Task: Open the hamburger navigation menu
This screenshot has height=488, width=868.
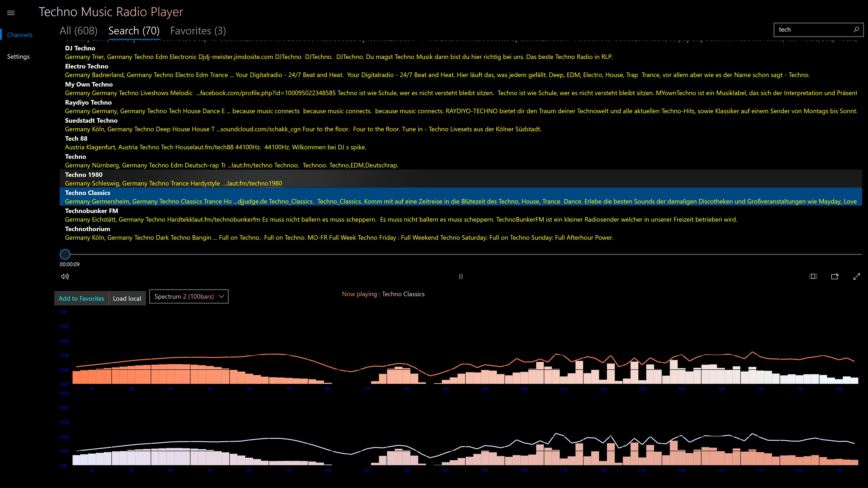Action: [11, 13]
